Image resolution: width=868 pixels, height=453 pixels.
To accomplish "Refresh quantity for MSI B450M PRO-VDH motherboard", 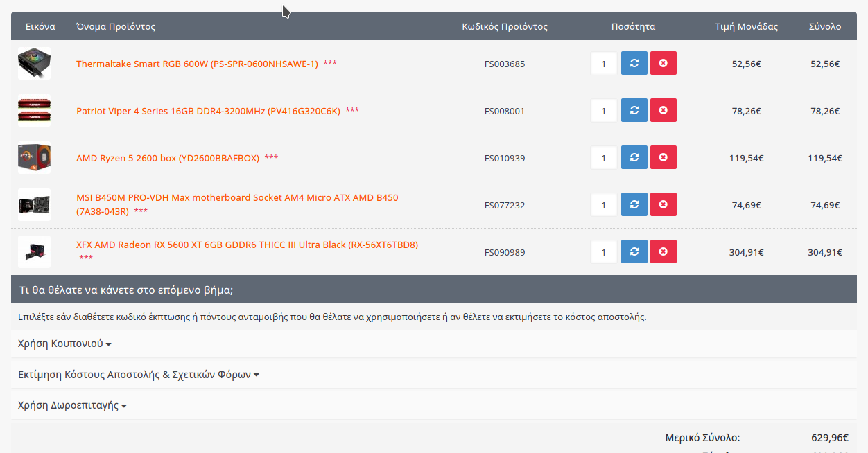I will click(634, 204).
